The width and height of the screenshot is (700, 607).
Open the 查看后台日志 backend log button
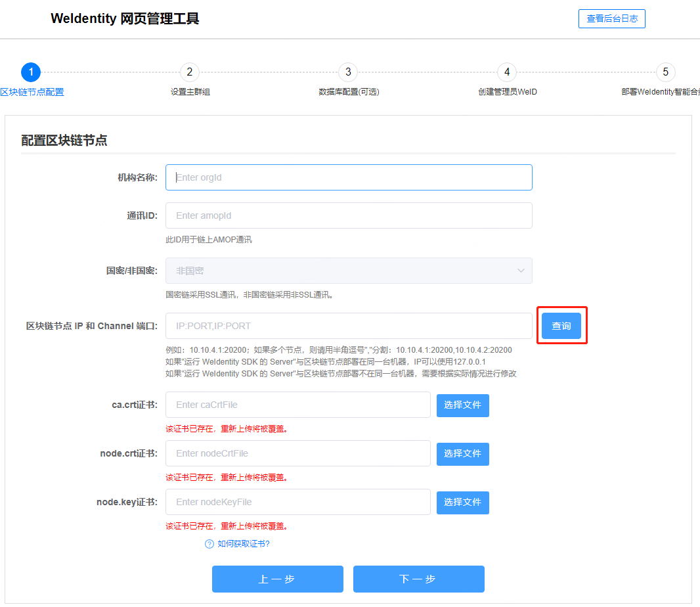point(611,19)
